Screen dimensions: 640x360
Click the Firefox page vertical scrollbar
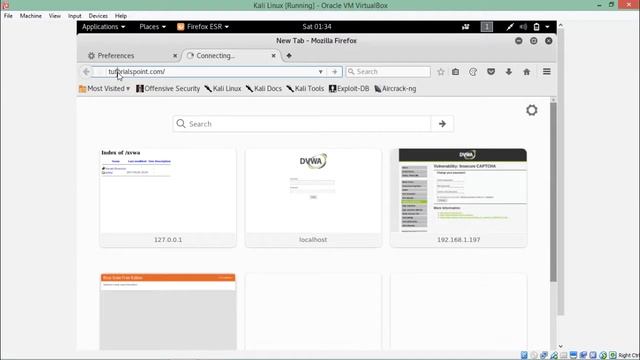coord(553,192)
